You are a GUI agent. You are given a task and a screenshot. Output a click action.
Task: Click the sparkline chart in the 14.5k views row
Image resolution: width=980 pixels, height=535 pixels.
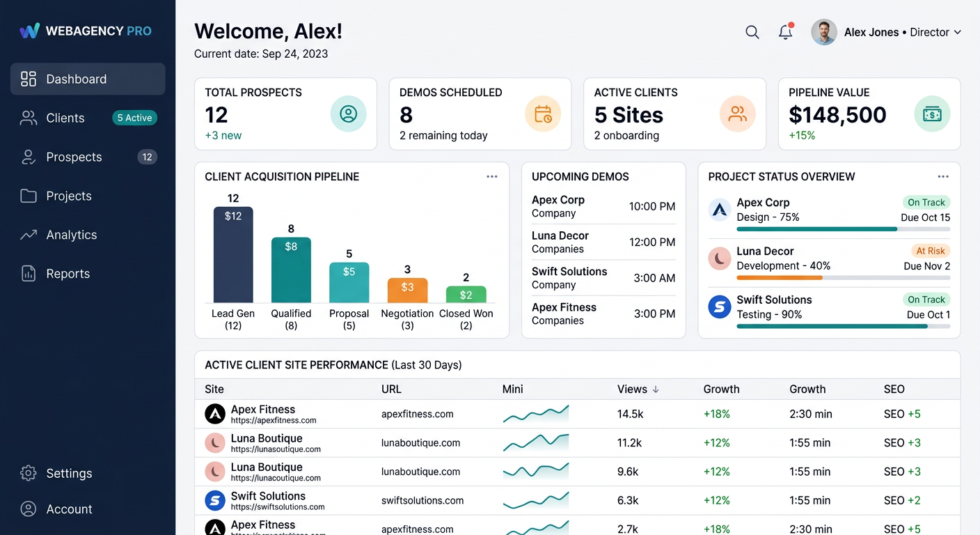pyautogui.click(x=536, y=414)
